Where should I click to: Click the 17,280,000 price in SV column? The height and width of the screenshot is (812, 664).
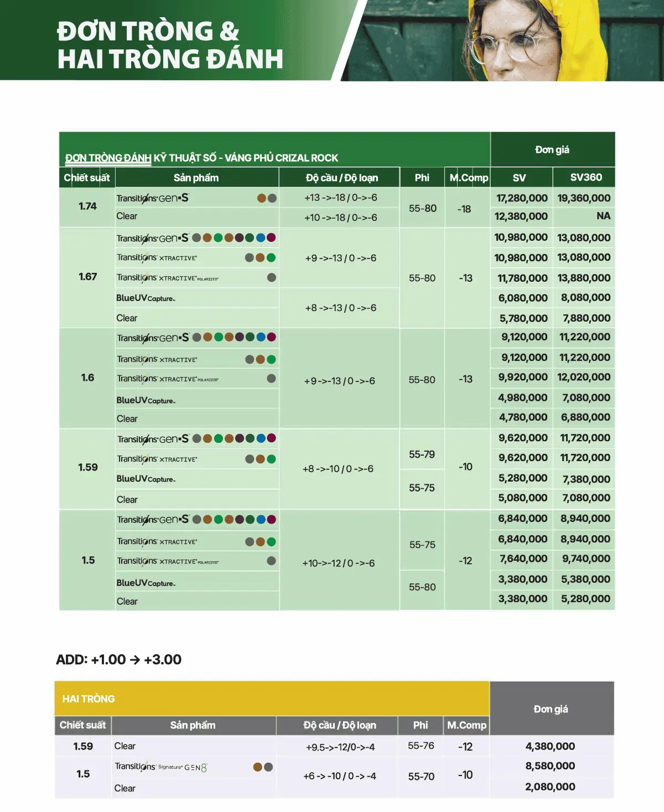[x=522, y=198]
